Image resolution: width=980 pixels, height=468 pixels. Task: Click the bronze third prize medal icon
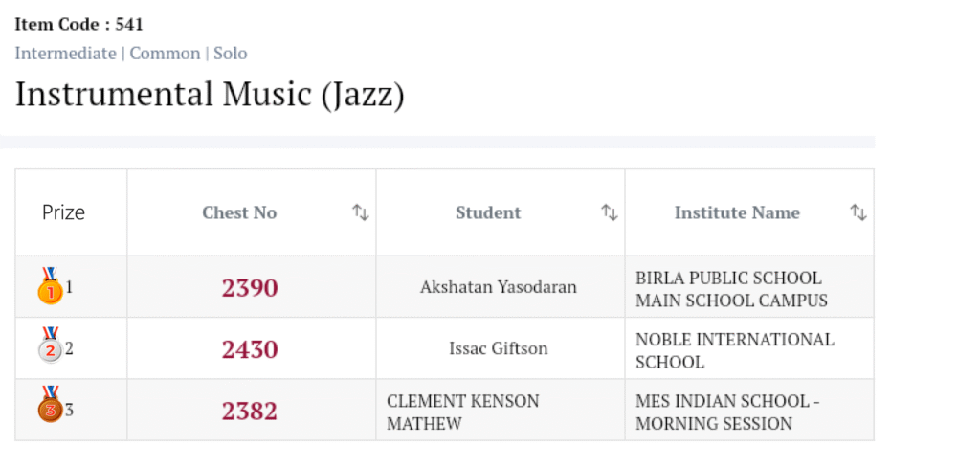pos(50,409)
